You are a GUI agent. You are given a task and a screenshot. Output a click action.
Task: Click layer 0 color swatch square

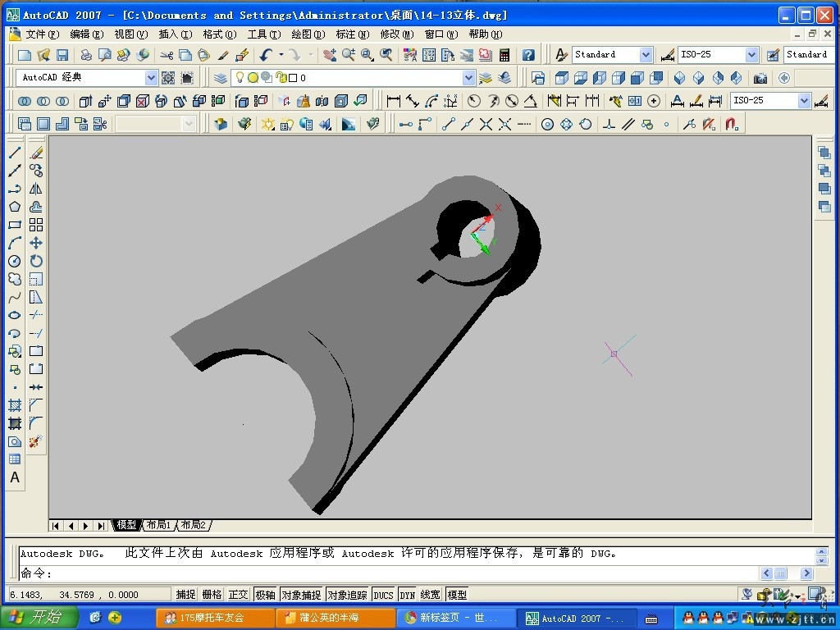pos(293,78)
